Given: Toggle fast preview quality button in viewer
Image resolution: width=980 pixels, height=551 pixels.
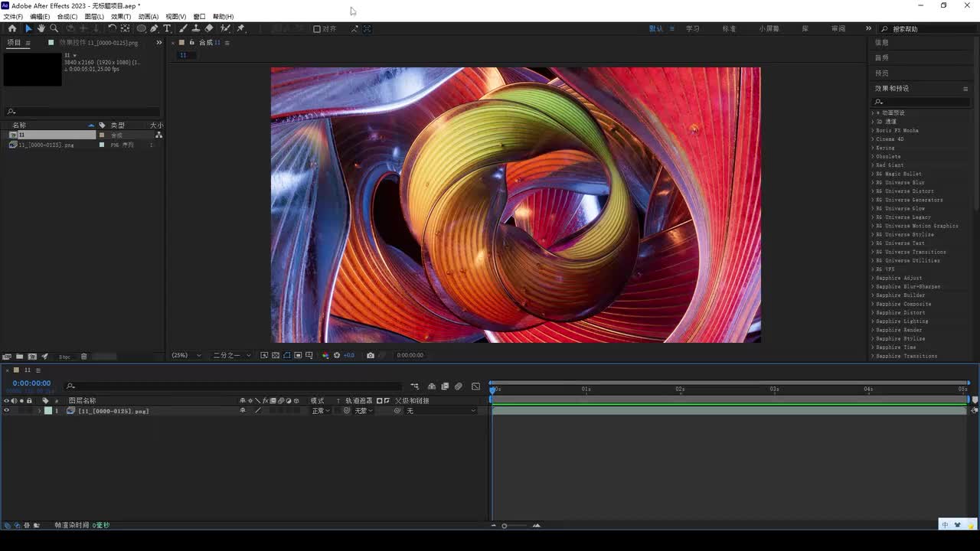Looking at the screenshot, I should pyautogui.click(x=264, y=355).
